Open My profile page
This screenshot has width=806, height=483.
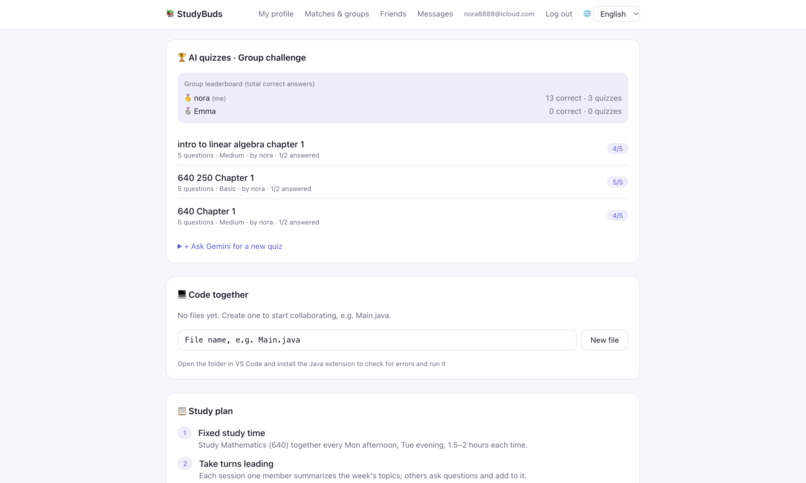tap(276, 14)
